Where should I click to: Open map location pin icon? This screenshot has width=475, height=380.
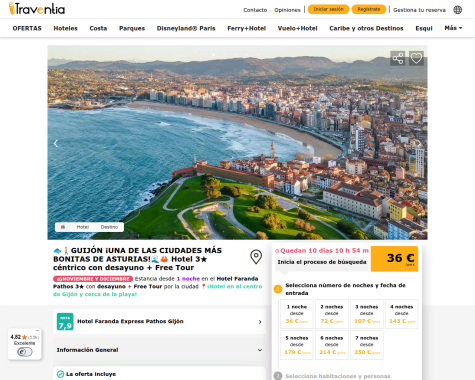click(x=256, y=257)
